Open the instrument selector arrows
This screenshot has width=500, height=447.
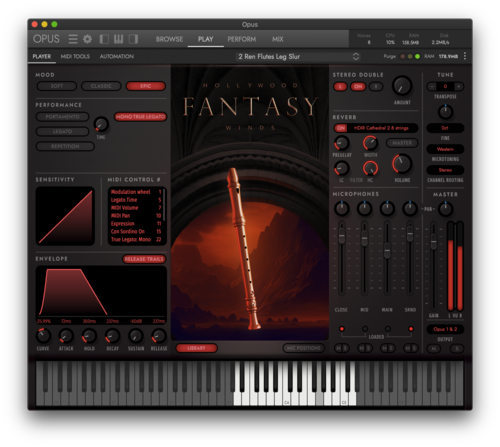[356, 56]
